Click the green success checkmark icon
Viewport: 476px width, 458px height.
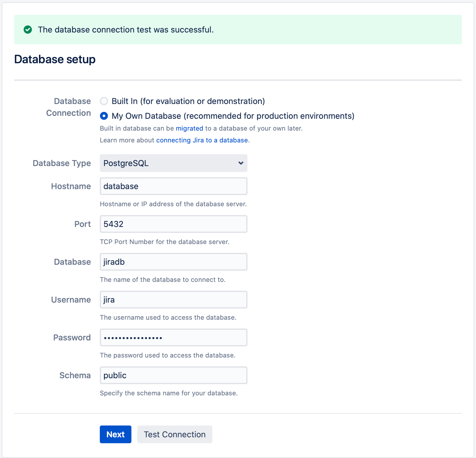click(x=28, y=30)
